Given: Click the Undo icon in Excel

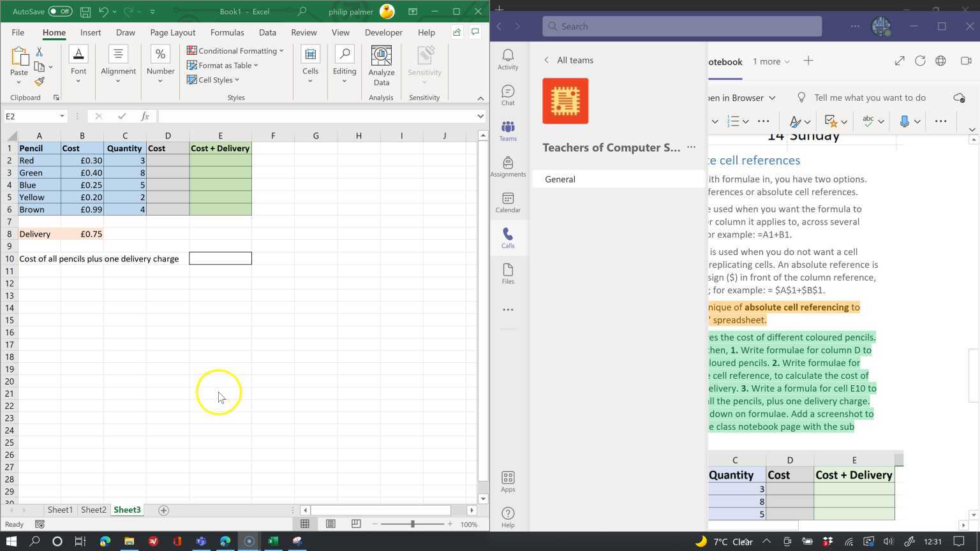Looking at the screenshot, I should (x=103, y=11).
